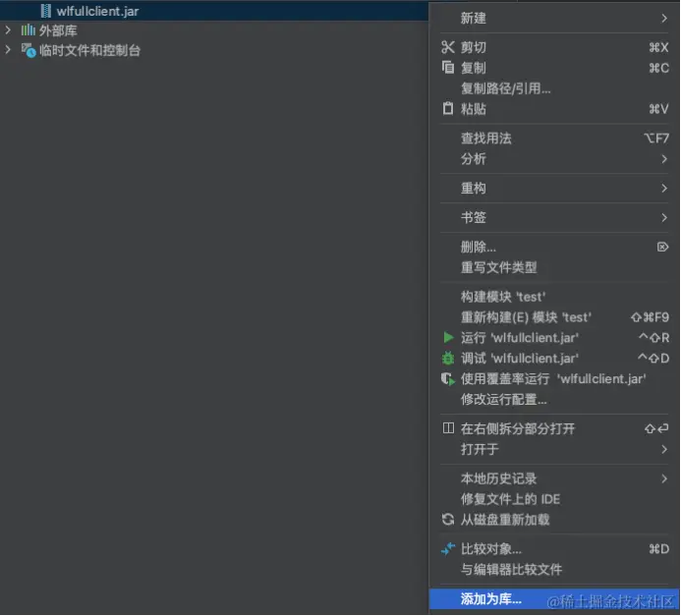Select the 临时文件和控制台 tree row
681x616 pixels.
tap(214, 50)
